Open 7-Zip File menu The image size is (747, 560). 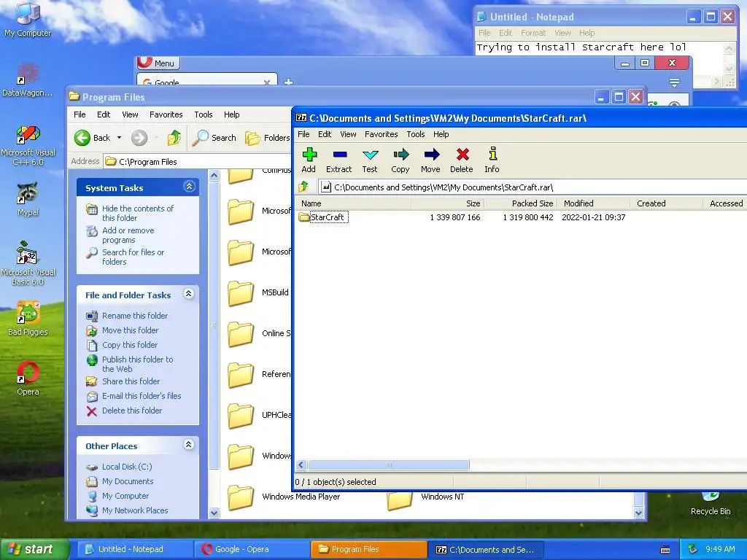click(303, 134)
